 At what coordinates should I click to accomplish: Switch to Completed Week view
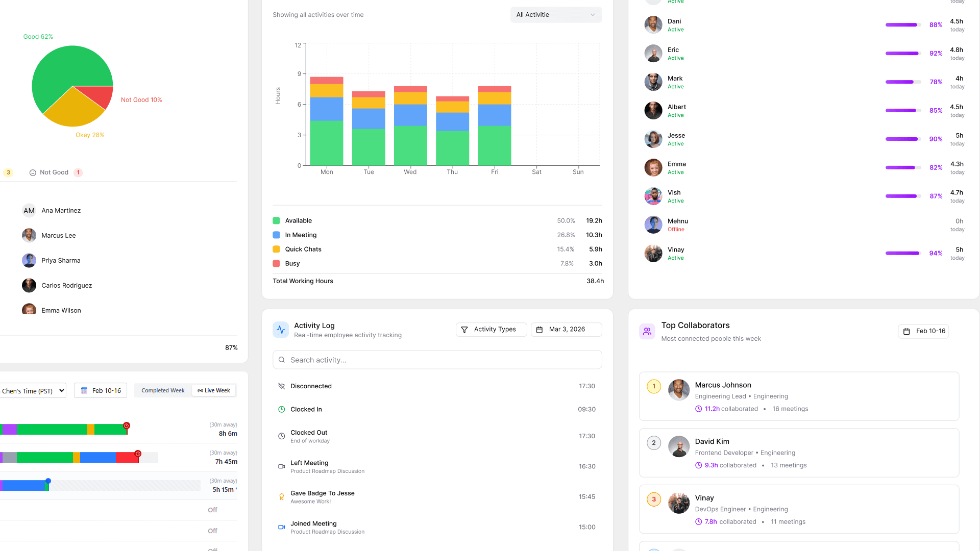tap(163, 391)
